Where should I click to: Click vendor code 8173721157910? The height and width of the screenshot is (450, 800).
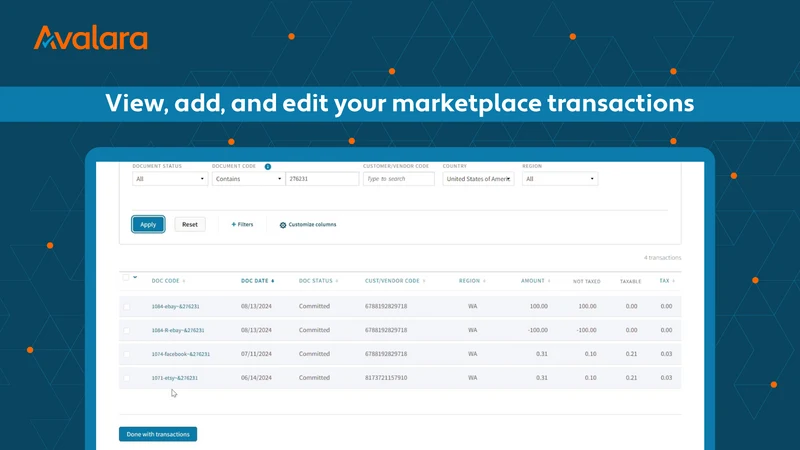click(x=386, y=378)
